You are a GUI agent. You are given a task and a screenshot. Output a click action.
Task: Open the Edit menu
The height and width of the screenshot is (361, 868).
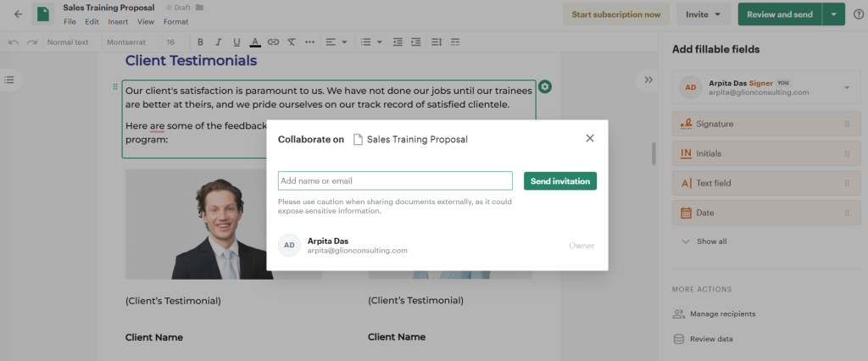click(92, 22)
